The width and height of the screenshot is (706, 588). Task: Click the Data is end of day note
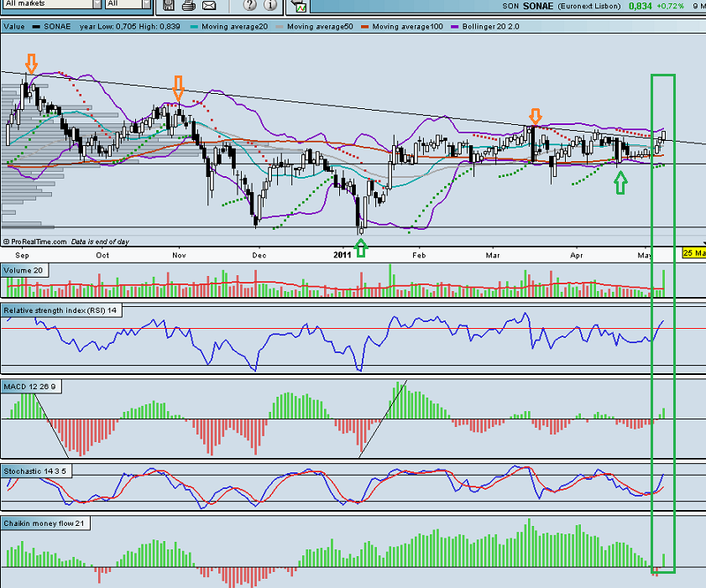click(100, 242)
